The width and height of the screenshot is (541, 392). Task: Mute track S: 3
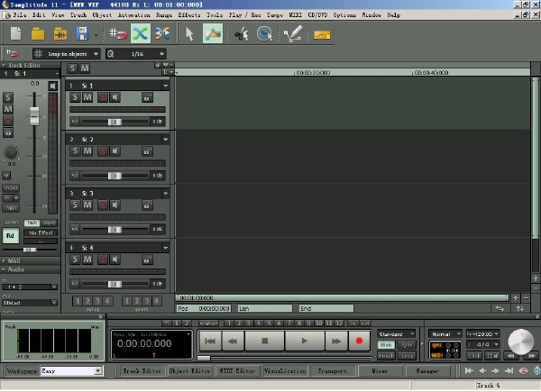(87, 205)
